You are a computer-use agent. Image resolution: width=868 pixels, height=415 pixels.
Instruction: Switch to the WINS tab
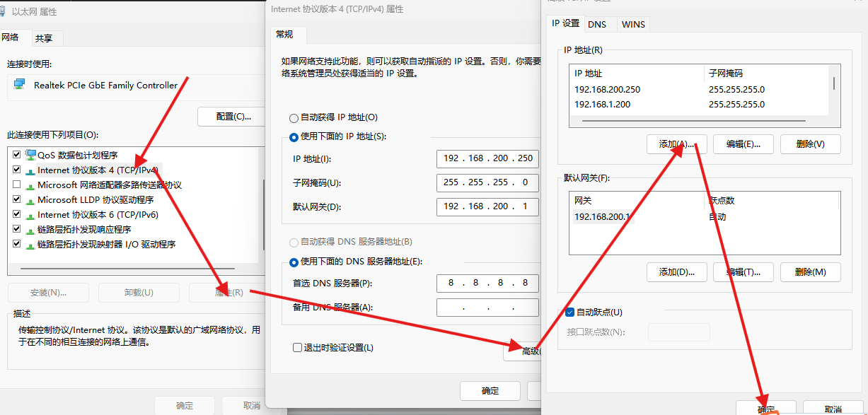[x=632, y=23]
